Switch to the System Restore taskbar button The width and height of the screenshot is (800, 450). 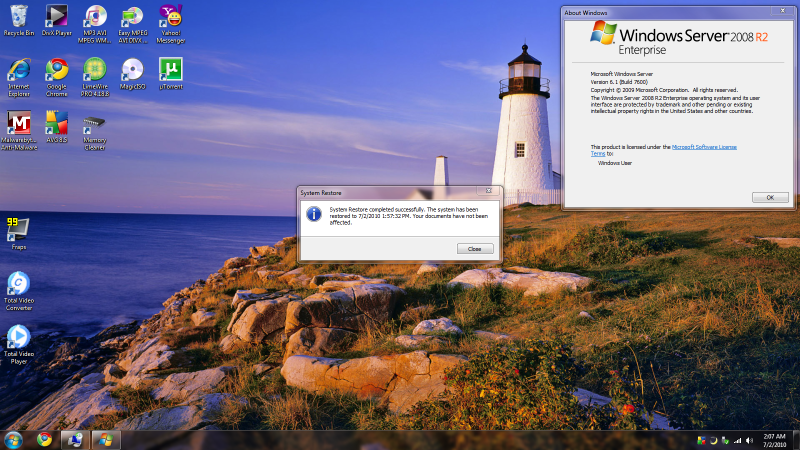[76, 440]
